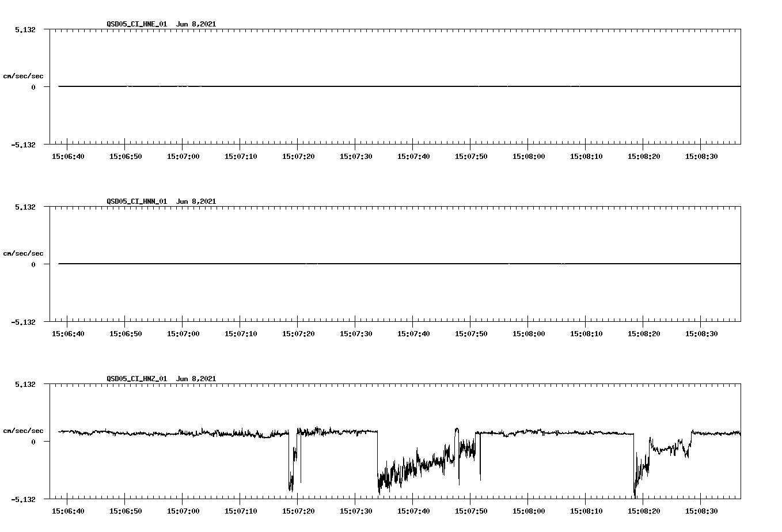The width and height of the screenshot is (782, 532).
Task: Click 15:06:40 time label under HNZ plot
Action: click(68, 511)
